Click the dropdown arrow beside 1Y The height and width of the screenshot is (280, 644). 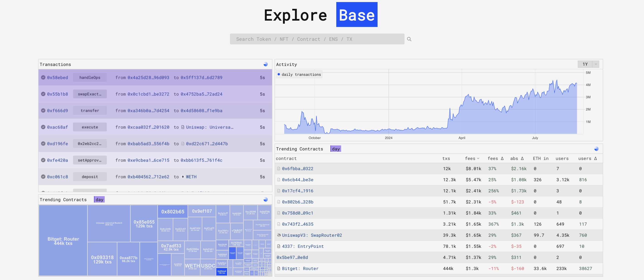(x=596, y=64)
